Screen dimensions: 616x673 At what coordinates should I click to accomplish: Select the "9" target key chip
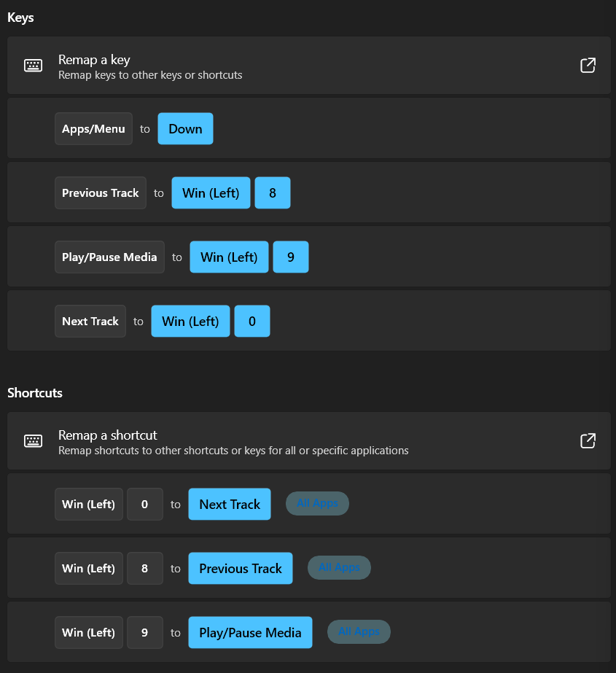[x=290, y=257]
